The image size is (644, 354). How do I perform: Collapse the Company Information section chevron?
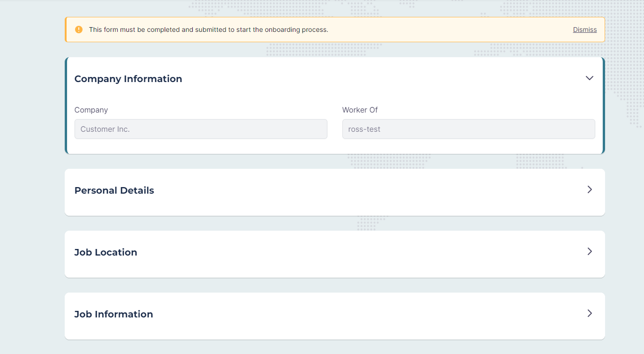[x=590, y=78]
